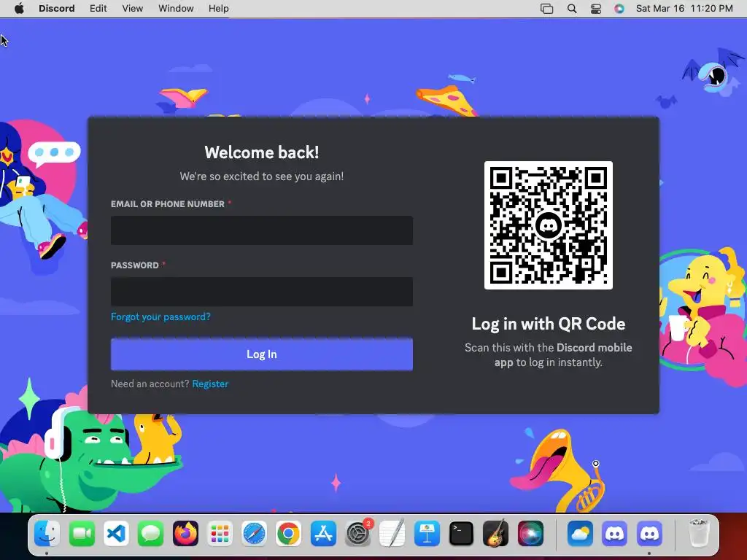
Task: Click the "Log in with QR Code" heading
Action: coord(549,324)
